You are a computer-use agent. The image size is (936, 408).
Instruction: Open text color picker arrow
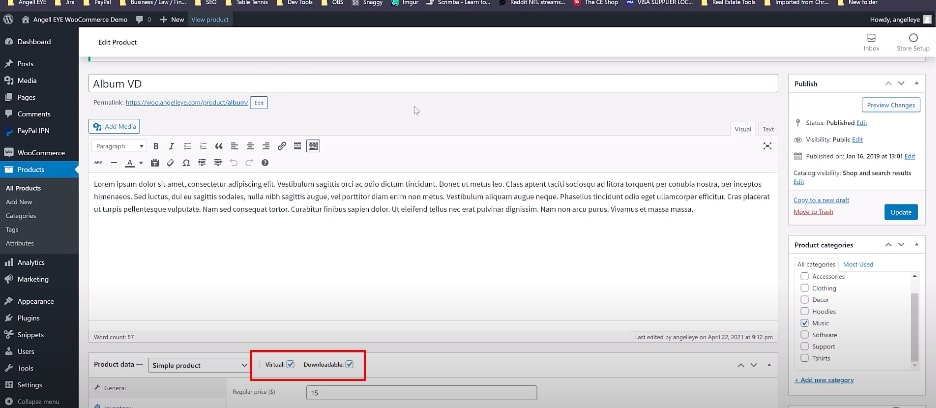[x=141, y=162]
